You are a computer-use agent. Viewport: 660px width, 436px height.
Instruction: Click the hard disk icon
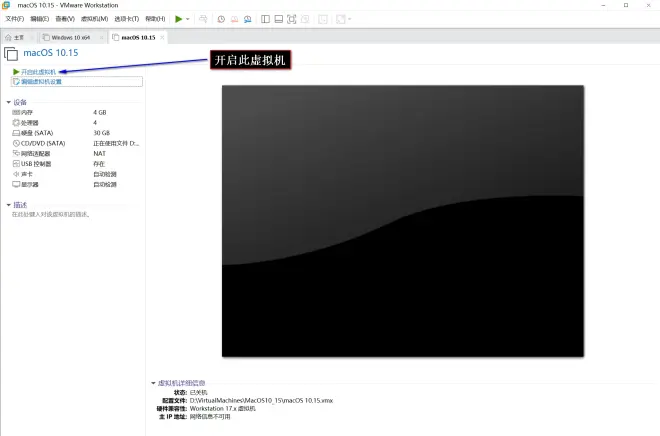[x=16, y=133]
